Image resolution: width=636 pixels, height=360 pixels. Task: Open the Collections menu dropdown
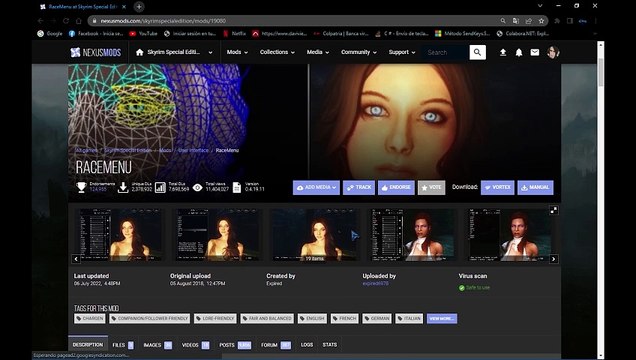[277, 52]
